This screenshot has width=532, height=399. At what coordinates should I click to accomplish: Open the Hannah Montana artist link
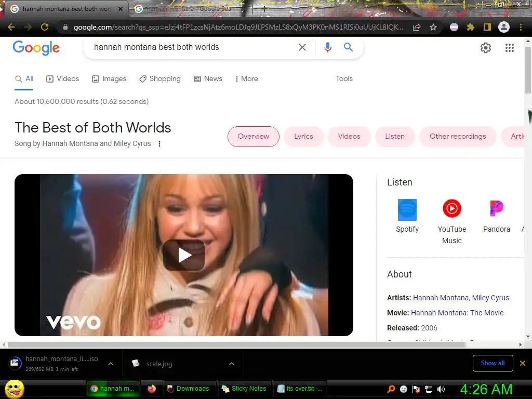441,298
